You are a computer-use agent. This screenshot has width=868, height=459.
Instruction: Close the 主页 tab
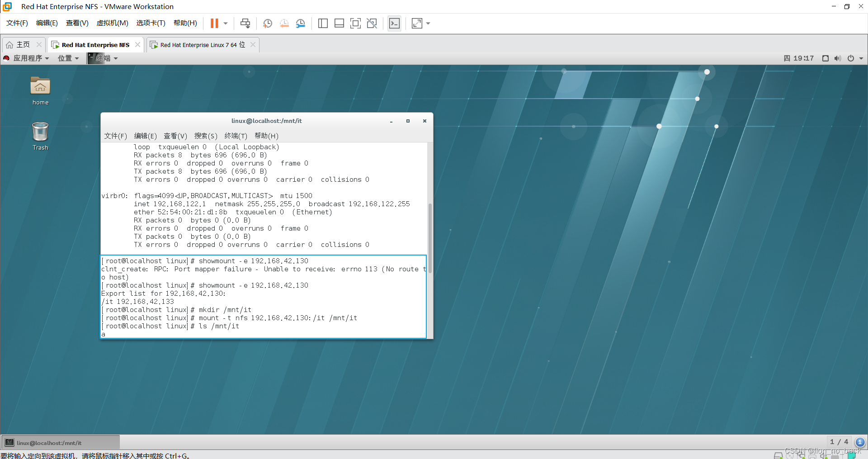point(39,45)
